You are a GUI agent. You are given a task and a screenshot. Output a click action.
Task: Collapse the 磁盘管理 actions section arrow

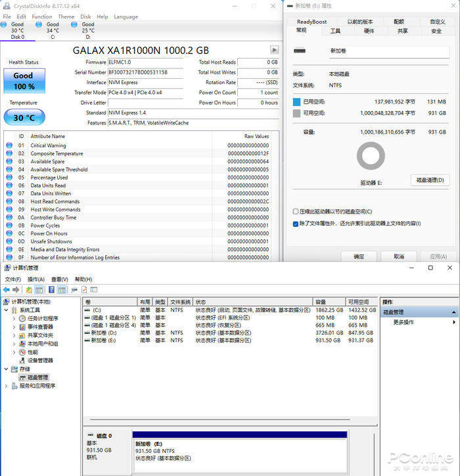coord(454,312)
